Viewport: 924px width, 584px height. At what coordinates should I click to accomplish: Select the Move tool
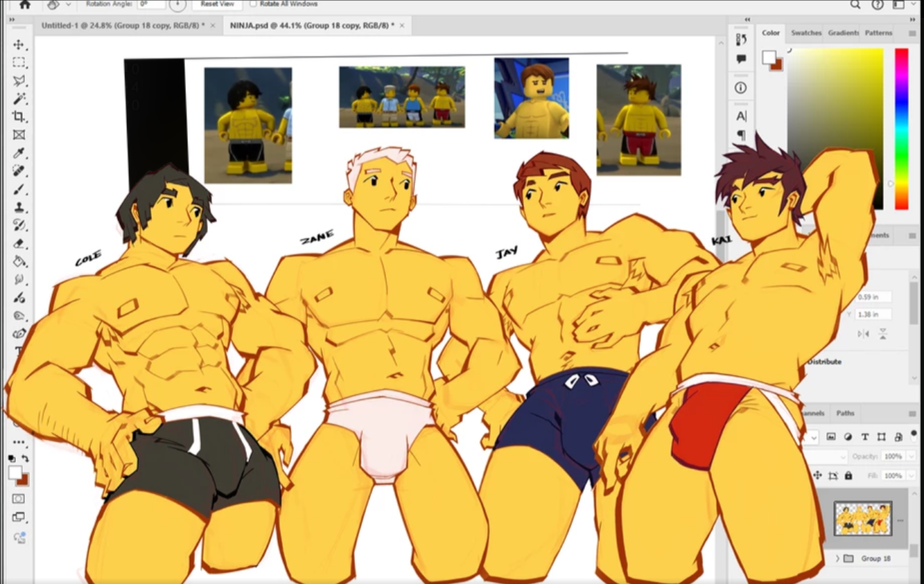[x=19, y=44]
